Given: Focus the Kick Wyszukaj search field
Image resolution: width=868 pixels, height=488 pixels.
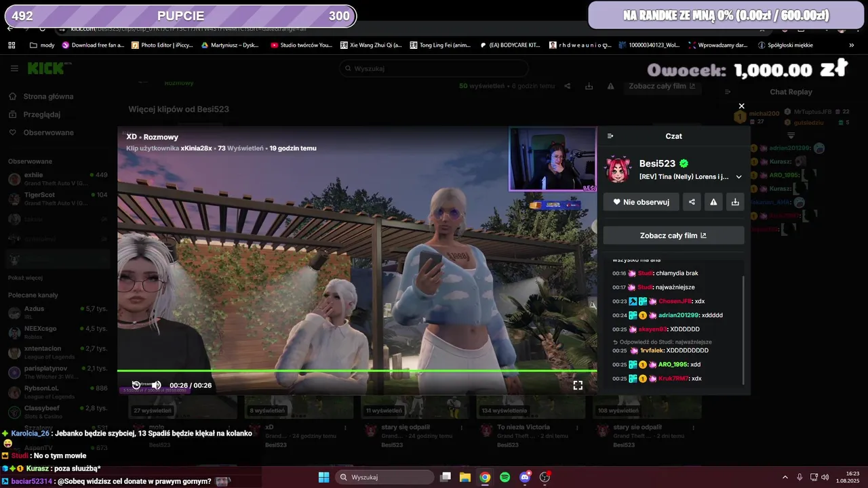Looking at the screenshot, I should pyautogui.click(x=434, y=68).
